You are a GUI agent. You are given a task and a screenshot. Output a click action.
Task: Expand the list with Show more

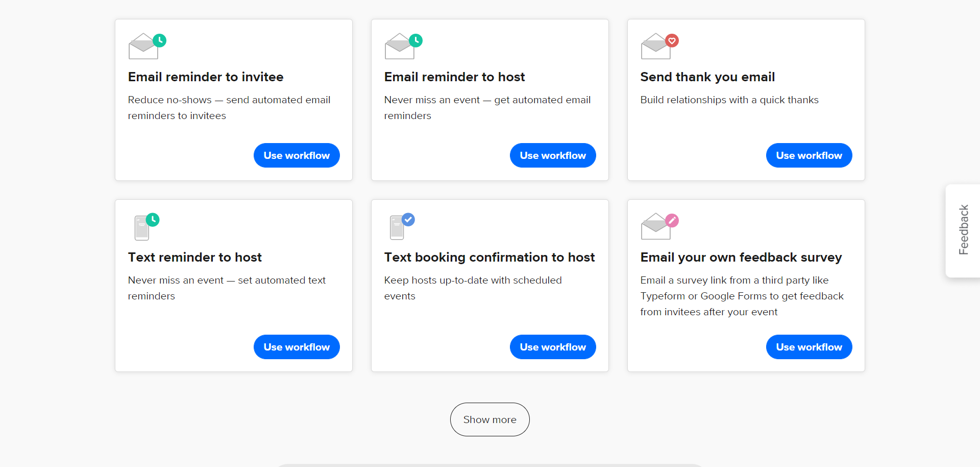coord(490,419)
